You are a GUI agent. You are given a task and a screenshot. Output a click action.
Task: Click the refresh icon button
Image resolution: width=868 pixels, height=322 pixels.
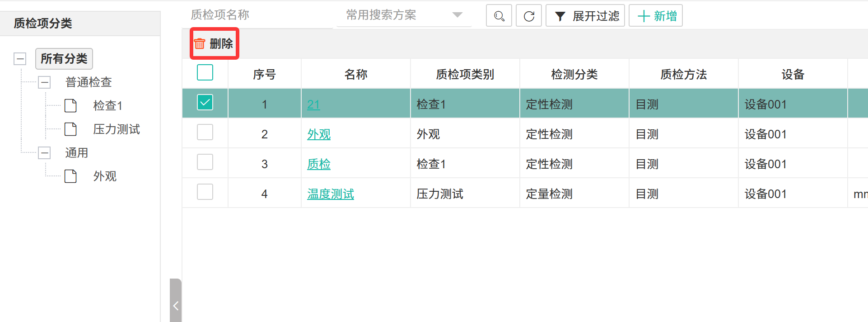point(529,16)
